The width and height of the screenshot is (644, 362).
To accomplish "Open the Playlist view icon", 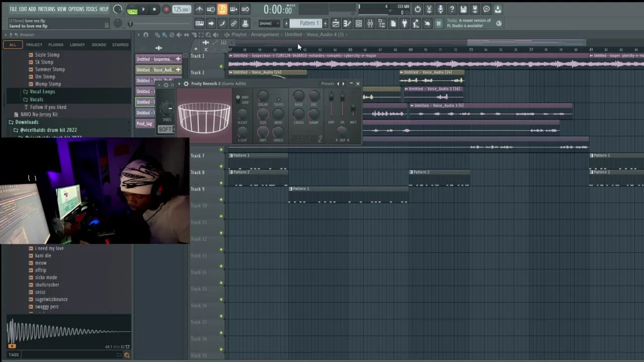I will click(336, 23).
